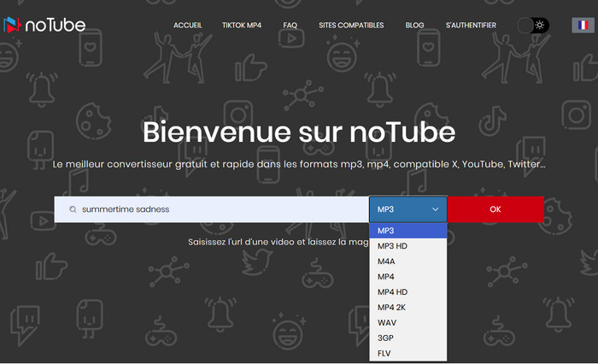Choose M4A format option
The width and height of the screenshot is (598, 364).
(x=387, y=261)
